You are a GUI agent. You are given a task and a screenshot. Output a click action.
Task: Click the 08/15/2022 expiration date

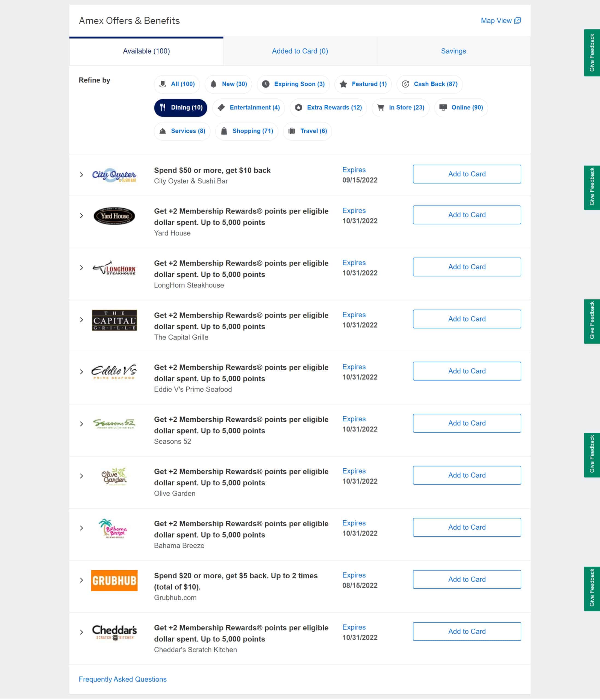tap(360, 586)
